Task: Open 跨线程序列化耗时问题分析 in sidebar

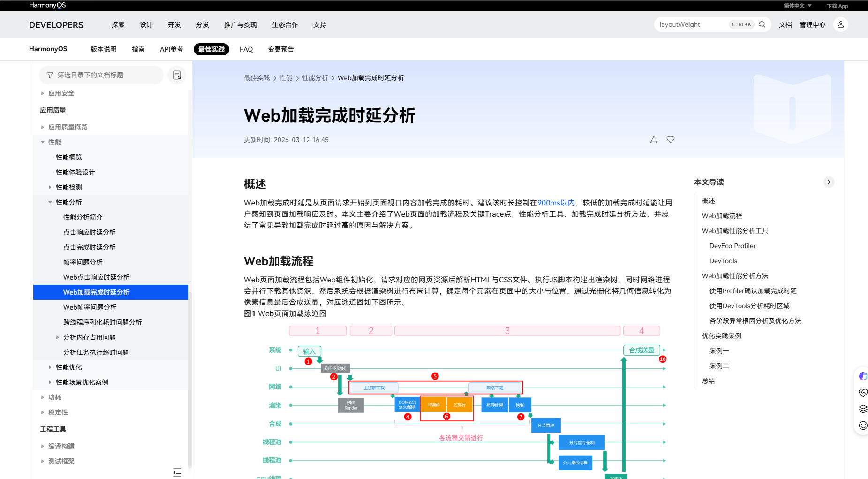Action: [x=103, y=322]
